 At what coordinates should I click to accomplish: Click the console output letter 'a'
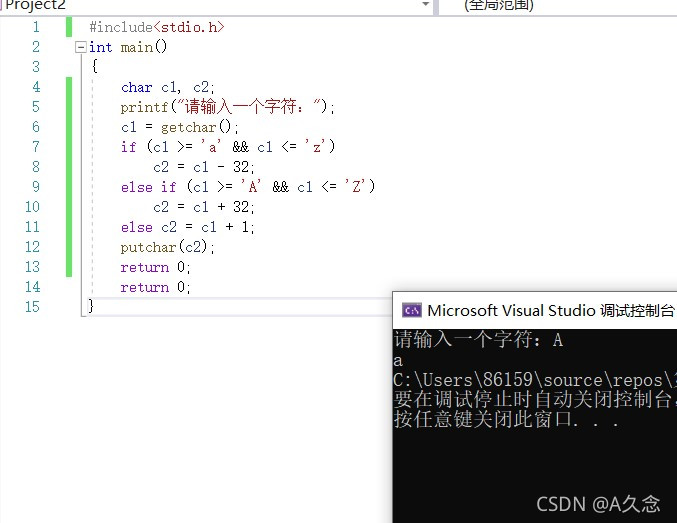(x=398, y=361)
